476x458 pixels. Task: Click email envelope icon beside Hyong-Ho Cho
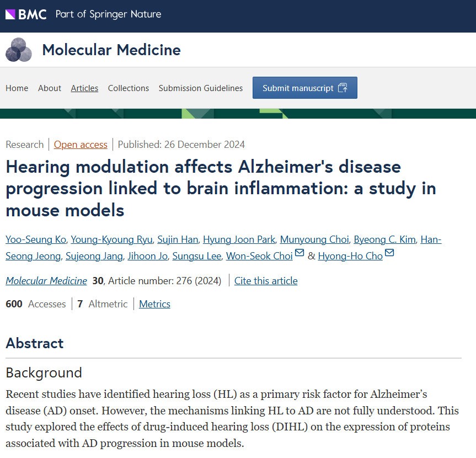(389, 253)
